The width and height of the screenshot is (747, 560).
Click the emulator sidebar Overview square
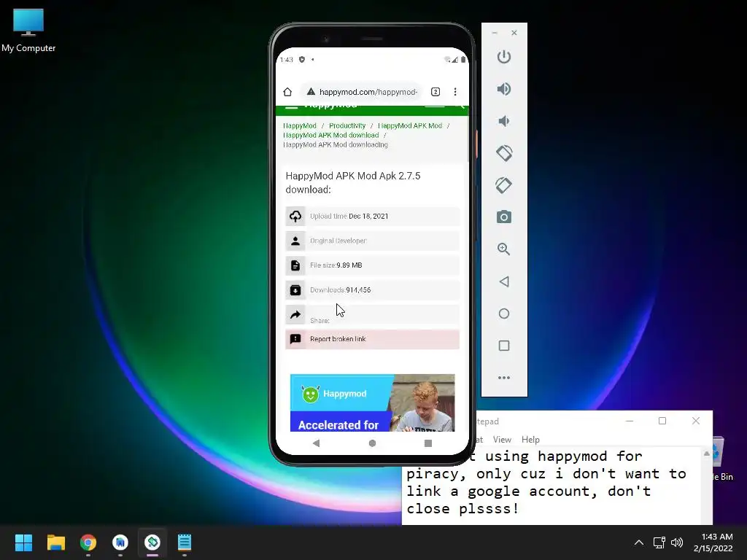503,346
